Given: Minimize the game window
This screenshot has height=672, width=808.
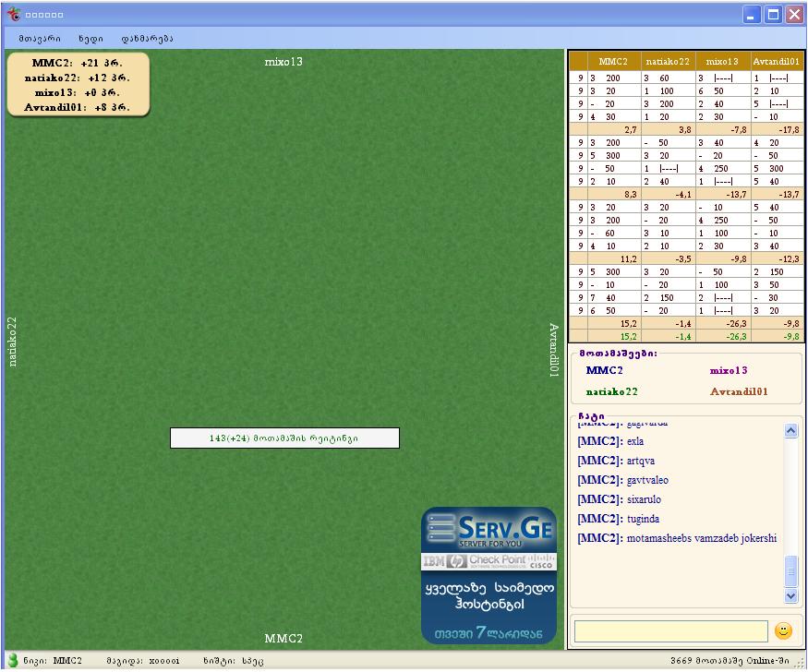Looking at the screenshot, I should click(752, 15).
